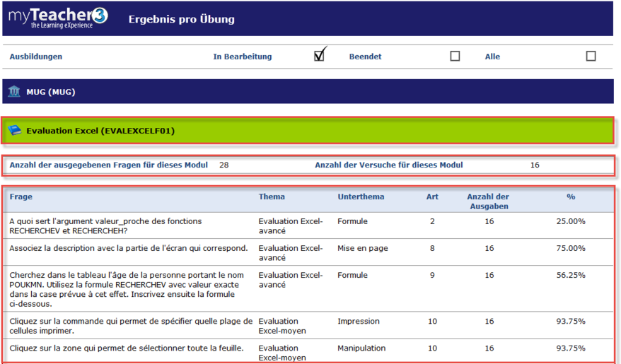Select the 'Associez la description' question

pyautogui.click(x=128, y=248)
